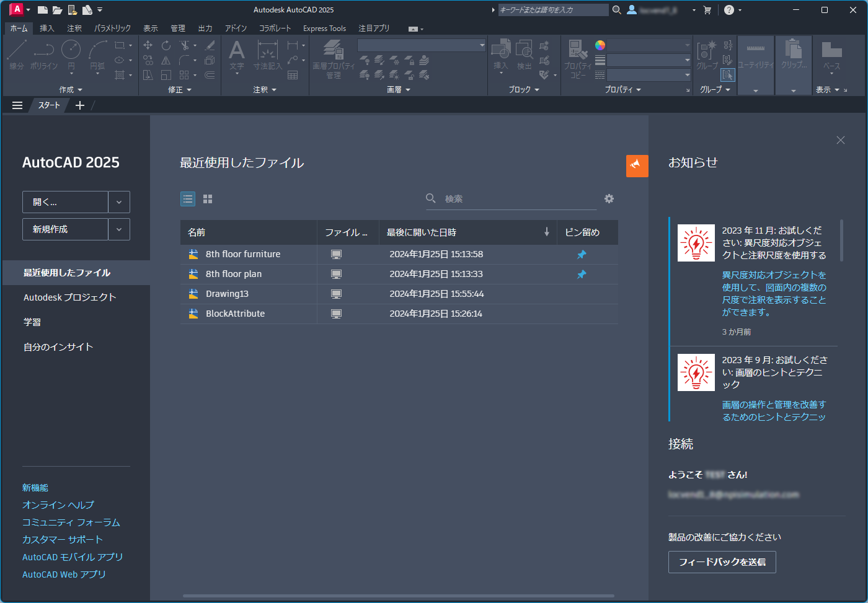Viewport: 868px width, 603px height.
Task: Open the 出力 ribbon tab
Action: coord(205,29)
